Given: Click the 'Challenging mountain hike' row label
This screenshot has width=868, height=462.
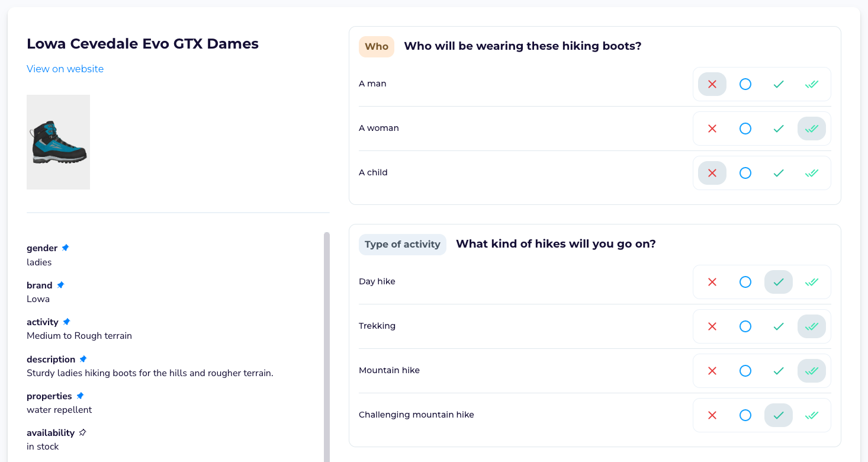Looking at the screenshot, I should tap(416, 415).
